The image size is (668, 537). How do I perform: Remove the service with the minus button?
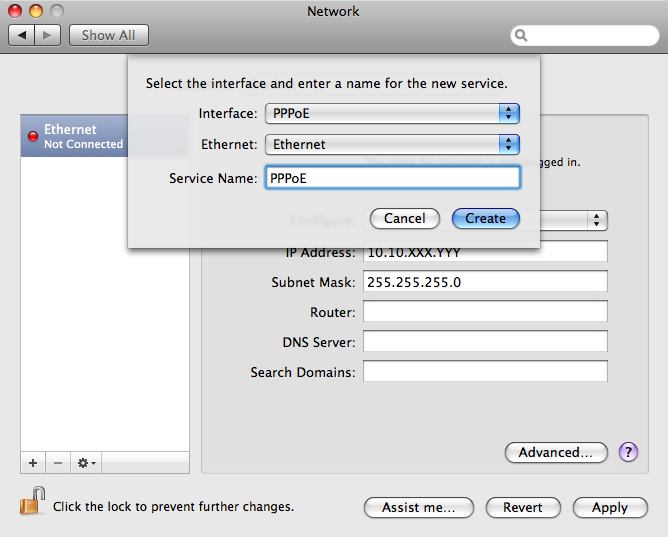(58, 463)
